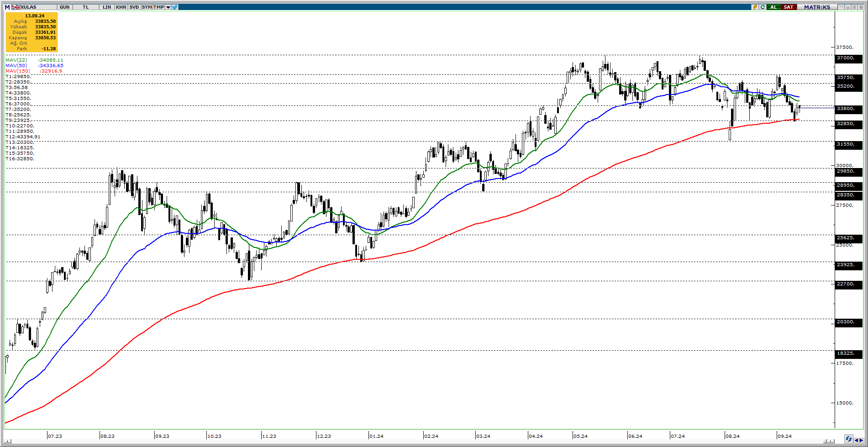This screenshot has width=868, height=447.
Task: Click the Matriks M logo icon
Action: (x=7, y=7)
